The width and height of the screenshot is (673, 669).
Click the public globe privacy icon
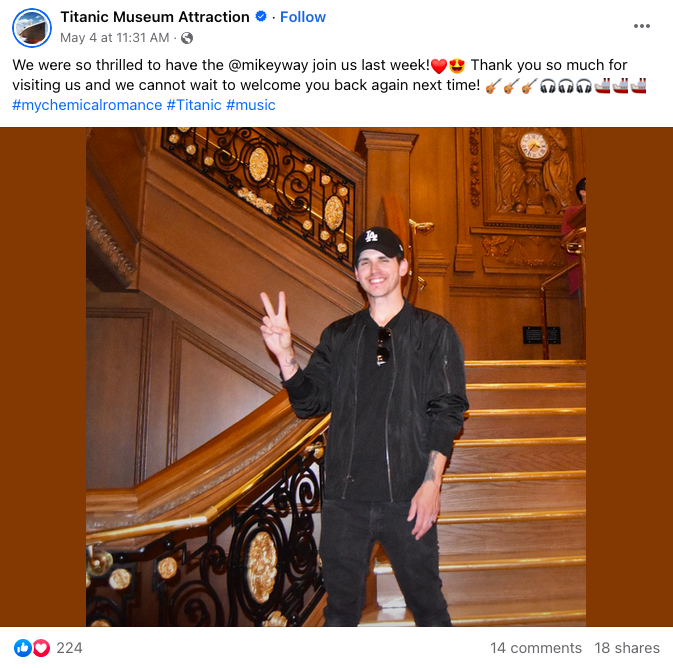coord(187,38)
